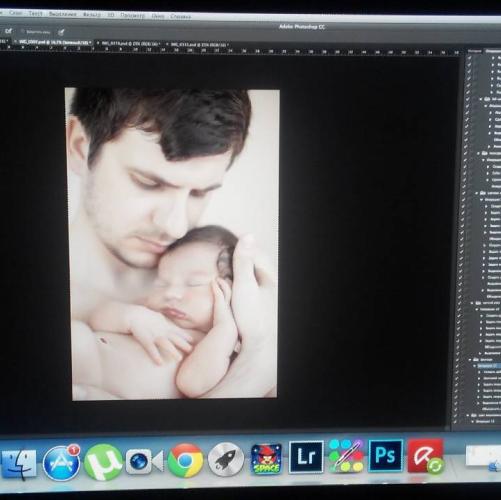The height and width of the screenshot is (500, 501).
Task: Switch to the IMG_0314.psd document tab
Action: point(131,44)
